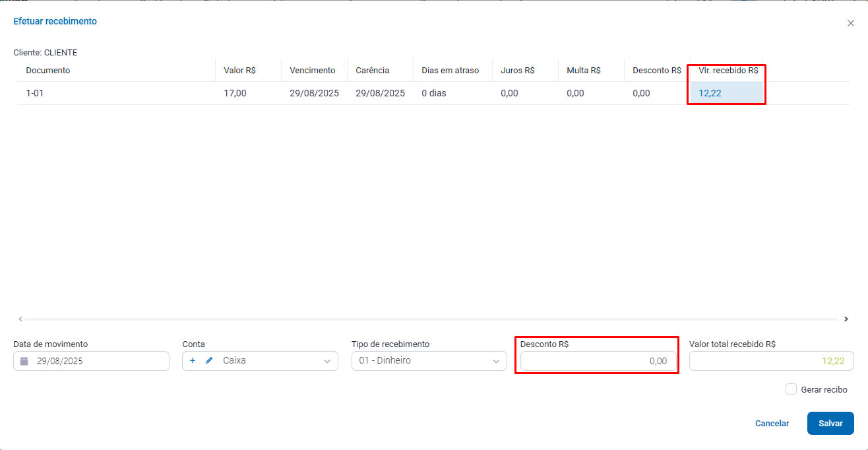The width and height of the screenshot is (868, 450).
Task: Click the Dias em atraso column header
Action: pos(450,71)
